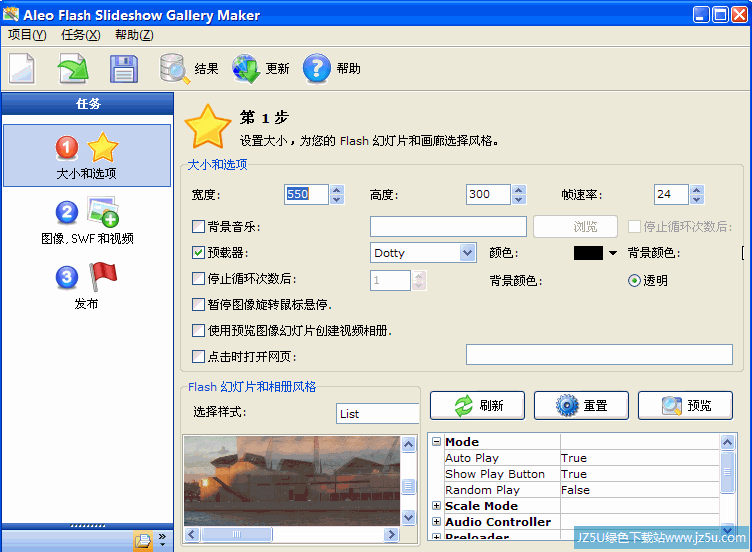Enable 点击时打开网页 checkbox
The image size is (752, 552).
pos(198,356)
